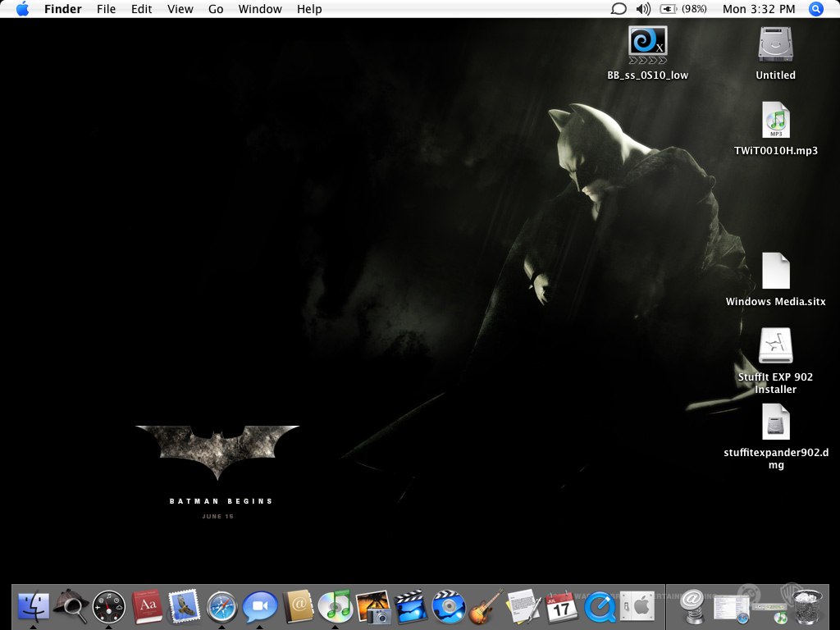The image size is (840, 630).
Task: Open Address Book in the Dock
Action: pos(298,606)
